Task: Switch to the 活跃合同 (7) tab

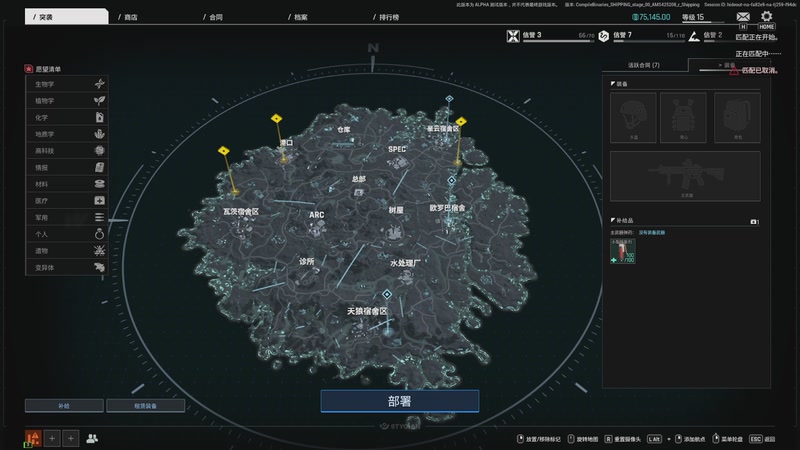Action: coord(643,65)
